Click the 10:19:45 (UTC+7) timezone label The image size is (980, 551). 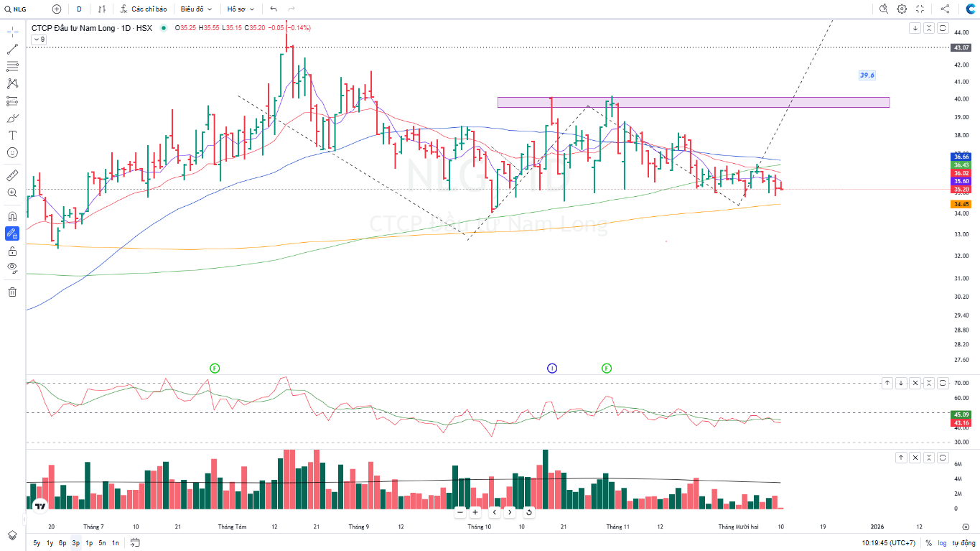[888, 543]
